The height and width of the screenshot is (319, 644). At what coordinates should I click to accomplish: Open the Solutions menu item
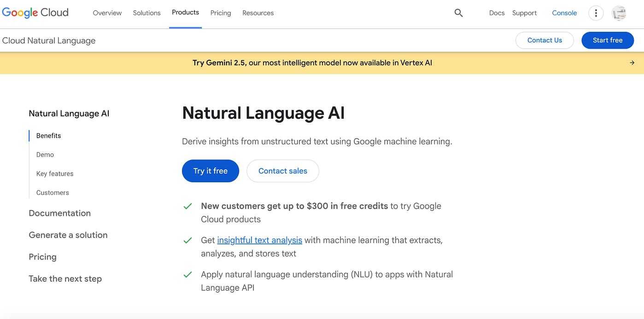point(146,13)
